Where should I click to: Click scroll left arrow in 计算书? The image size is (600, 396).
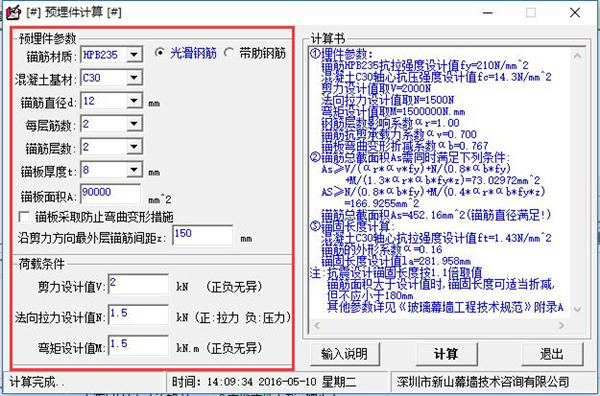tap(317, 326)
